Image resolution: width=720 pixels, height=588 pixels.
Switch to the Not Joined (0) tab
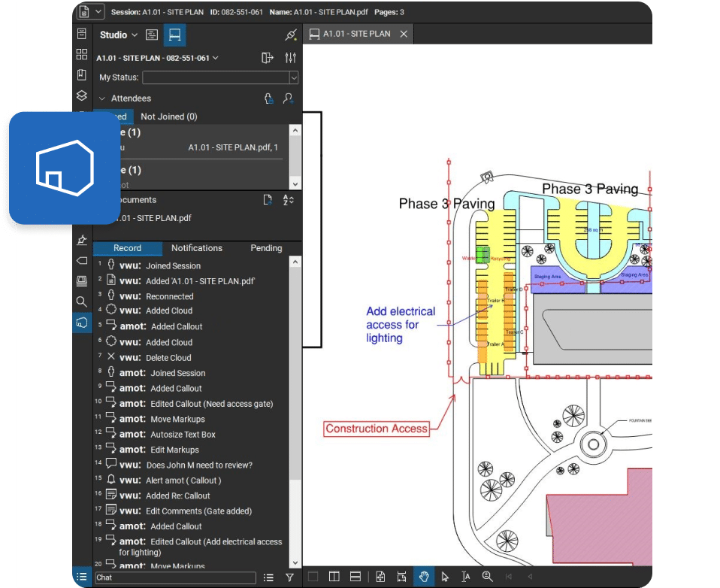coord(169,117)
